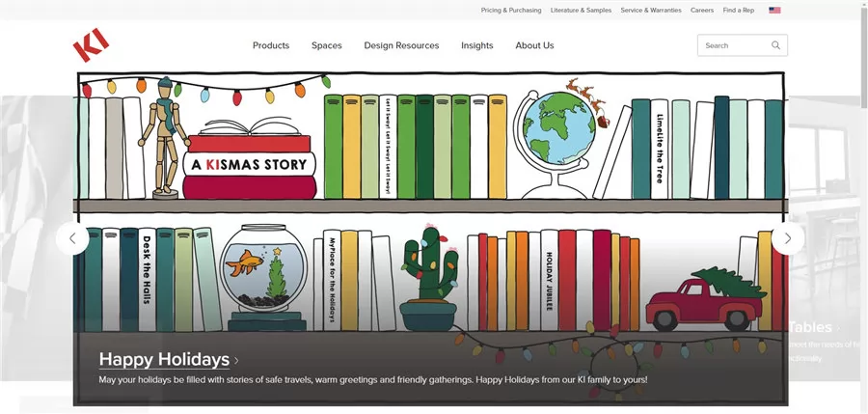This screenshot has height=414, width=868.
Task: Click the KI logo
Action: (x=92, y=45)
